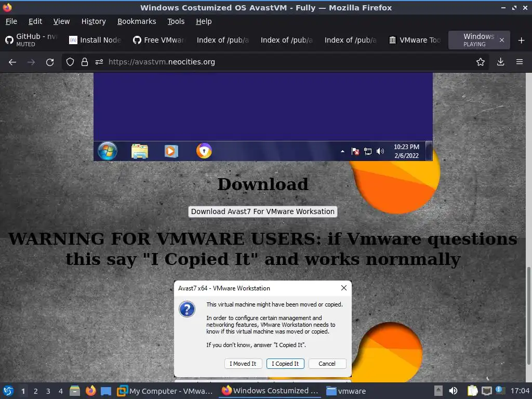Open the Edit menu
Image resolution: width=532 pixels, height=399 pixels.
pos(35,21)
